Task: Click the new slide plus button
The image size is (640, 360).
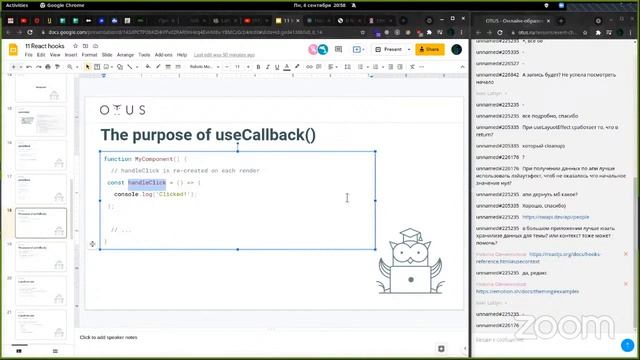Action: click(x=13, y=67)
